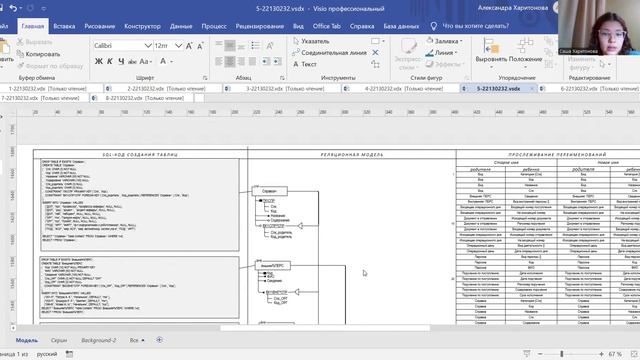The height and width of the screenshot is (360, 640).
Task: Click the Copy (Копировать) button
Action: tap(38, 54)
